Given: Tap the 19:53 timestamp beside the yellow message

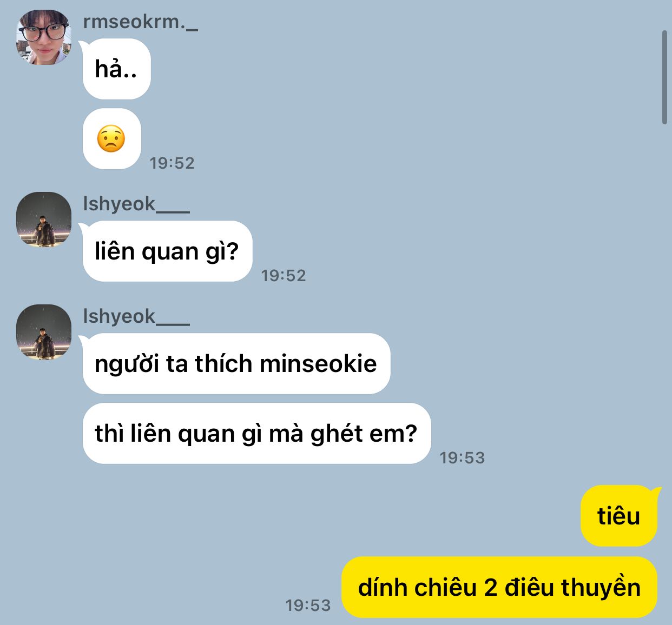Looking at the screenshot, I should [308, 605].
